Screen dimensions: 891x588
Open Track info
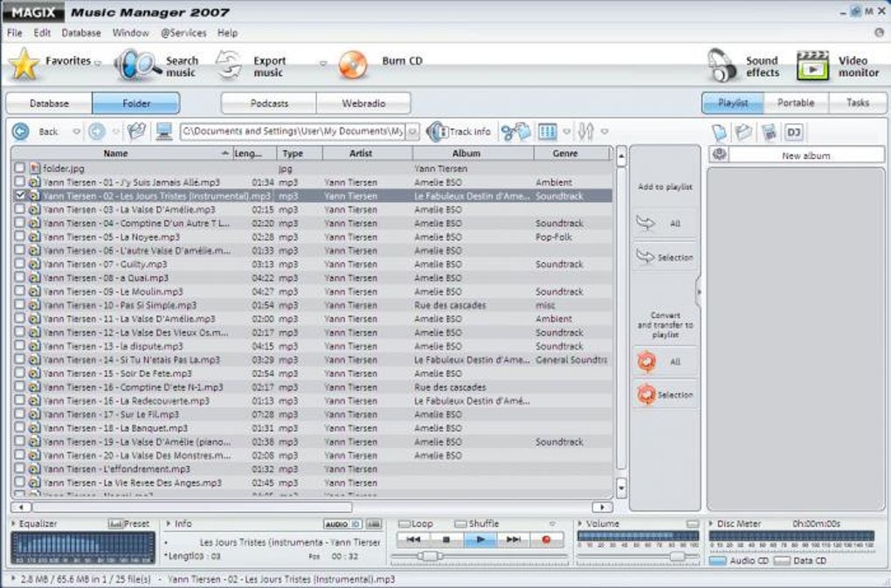coord(459,131)
